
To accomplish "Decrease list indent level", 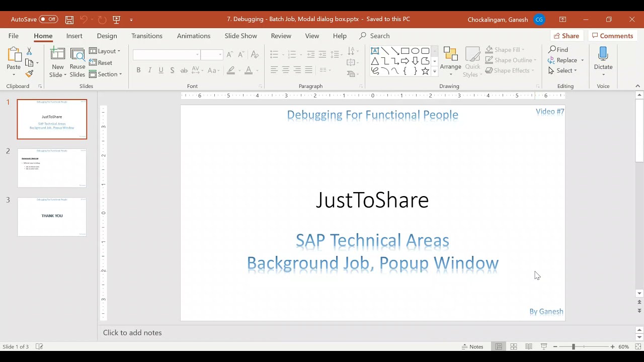I will tap(311, 54).
